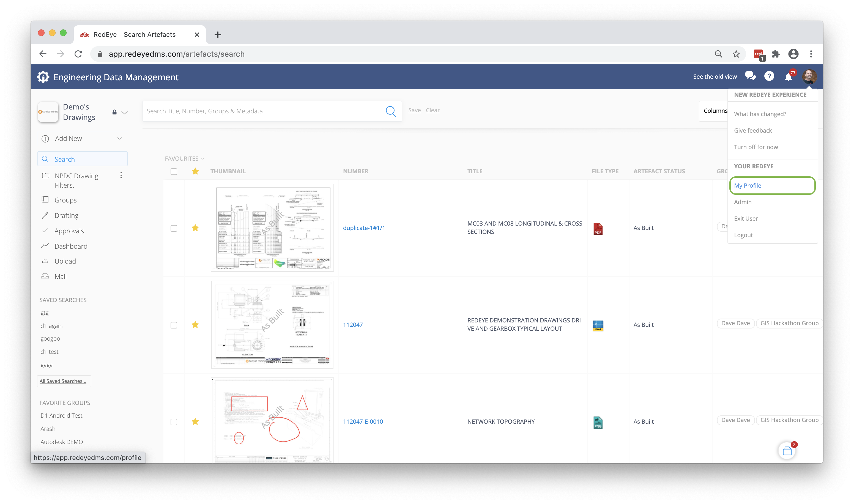Select Turn off for now menu entry

[x=756, y=147]
